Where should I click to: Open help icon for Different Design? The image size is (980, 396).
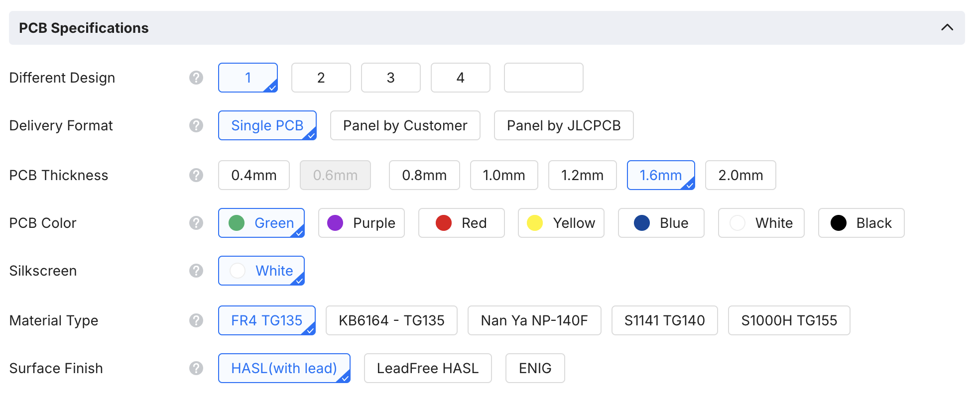click(196, 78)
